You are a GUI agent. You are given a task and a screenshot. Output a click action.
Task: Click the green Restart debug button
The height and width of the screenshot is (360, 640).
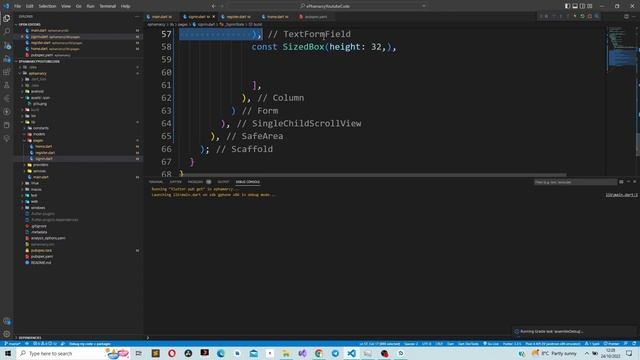(x=582, y=17)
